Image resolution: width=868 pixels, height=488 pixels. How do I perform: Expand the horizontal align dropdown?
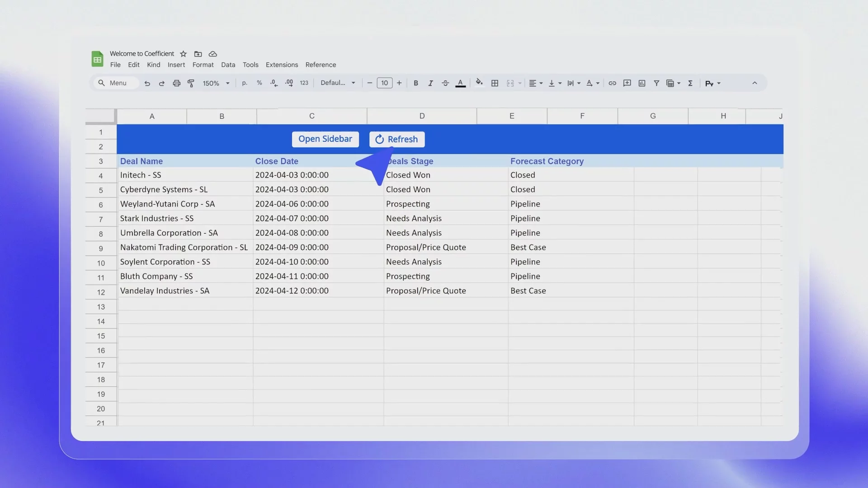pos(536,83)
